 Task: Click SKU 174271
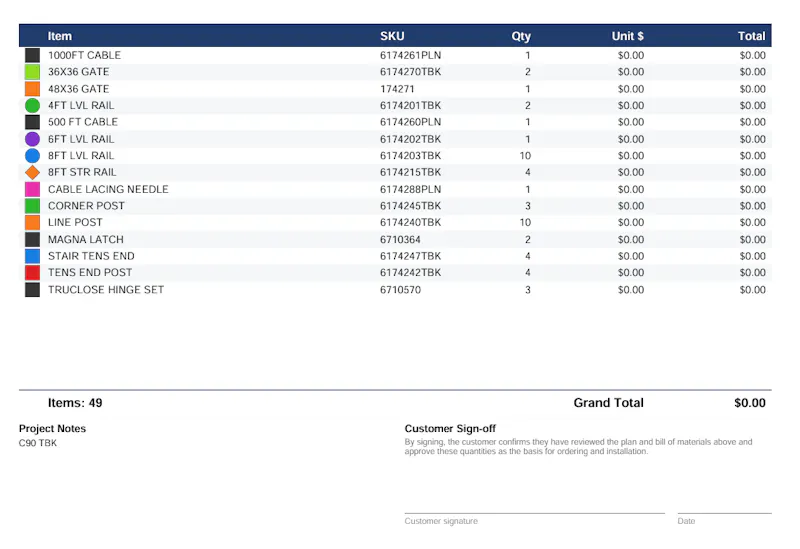click(397, 89)
